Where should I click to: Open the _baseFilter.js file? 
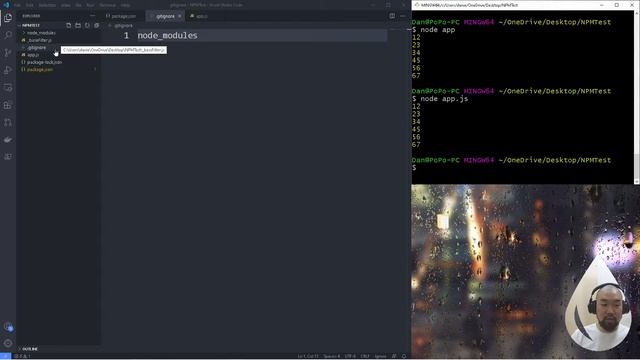pos(39,40)
